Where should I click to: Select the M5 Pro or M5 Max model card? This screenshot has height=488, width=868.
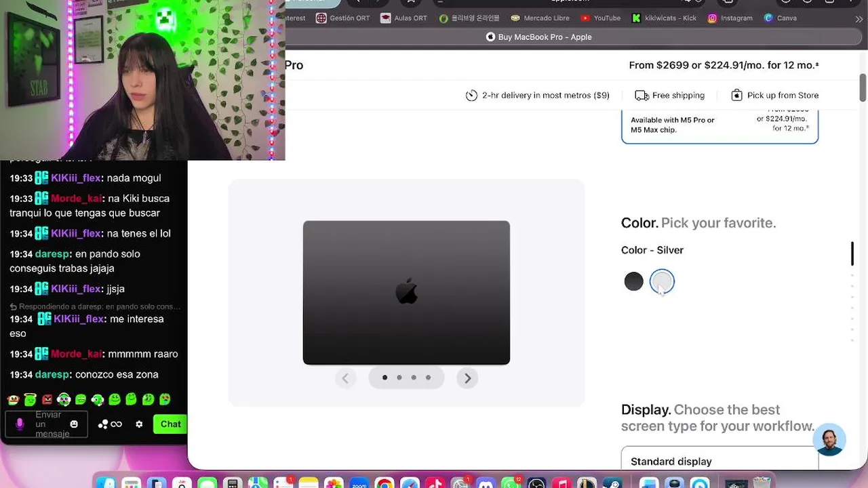719,125
